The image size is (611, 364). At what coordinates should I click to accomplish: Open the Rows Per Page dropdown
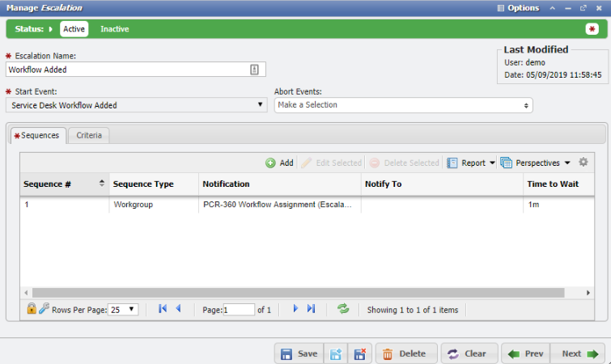[x=124, y=309]
